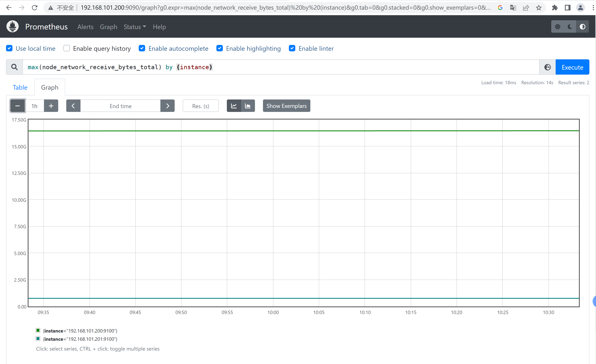Screen dimensions: 596x364
Task: Reload the browser page
Action: pos(35,8)
